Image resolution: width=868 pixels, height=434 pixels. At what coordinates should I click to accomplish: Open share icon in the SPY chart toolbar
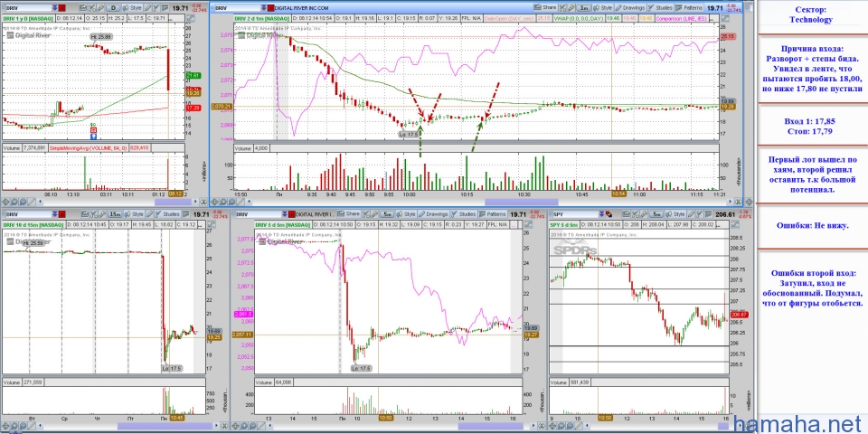626,214
